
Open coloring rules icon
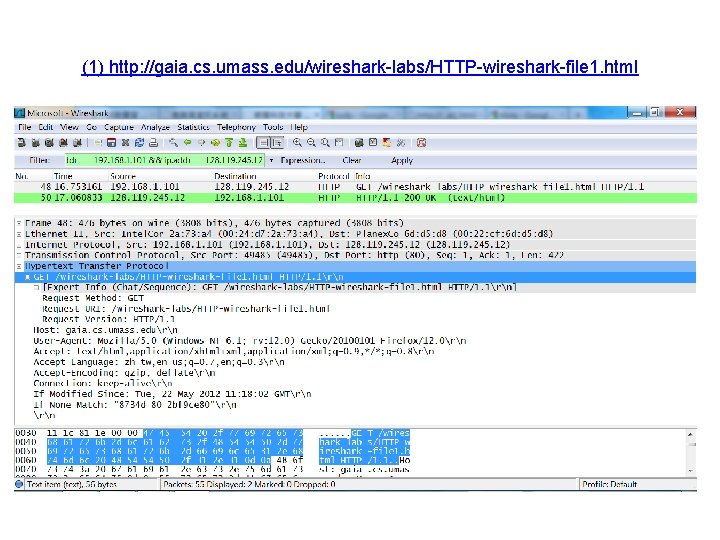[387, 143]
